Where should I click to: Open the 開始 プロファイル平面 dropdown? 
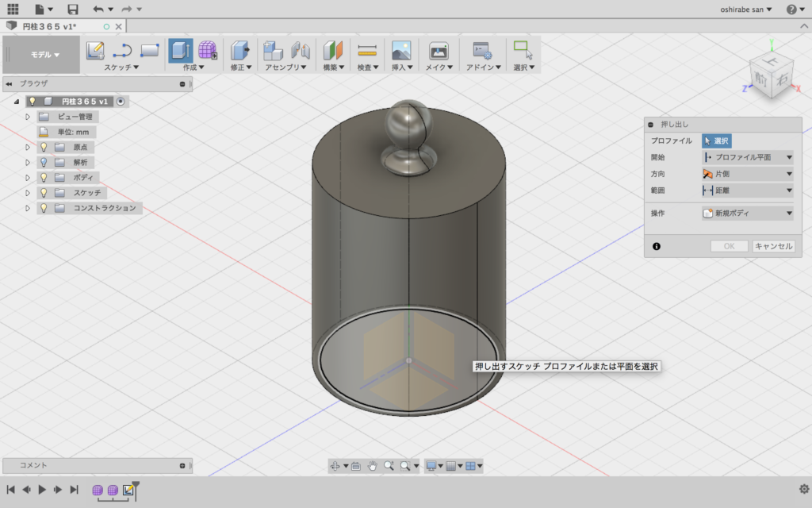747,157
